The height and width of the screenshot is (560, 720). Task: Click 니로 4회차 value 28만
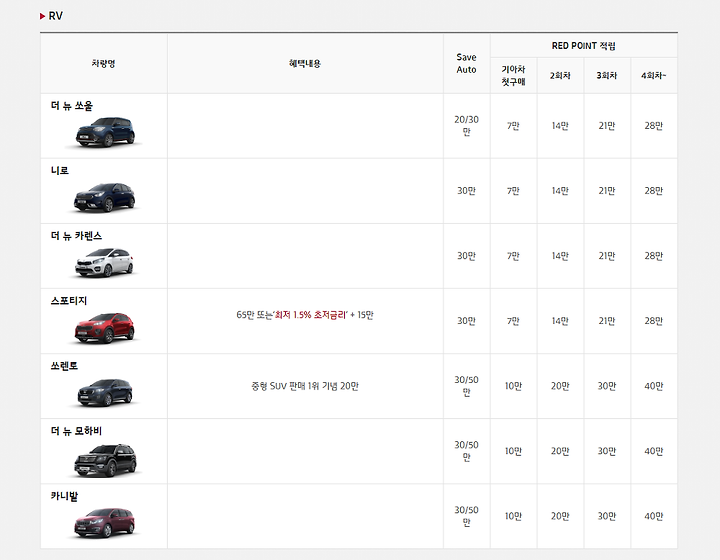coord(654,190)
